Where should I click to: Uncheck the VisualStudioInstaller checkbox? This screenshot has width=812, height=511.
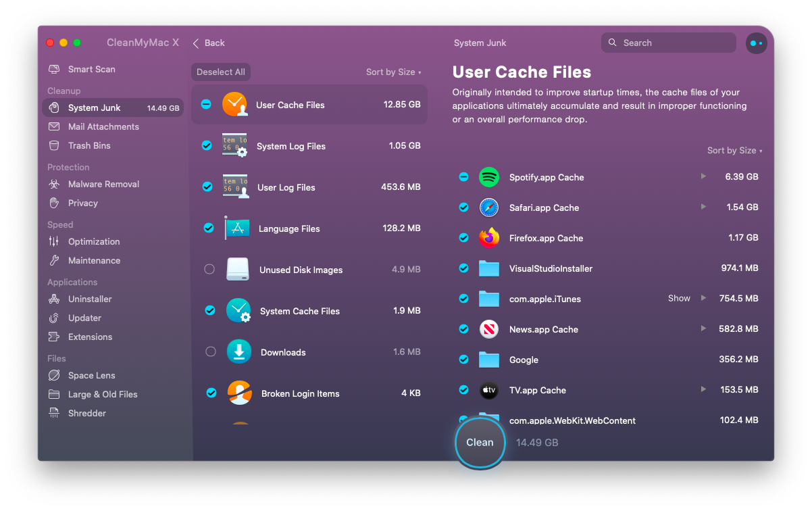coord(463,268)
